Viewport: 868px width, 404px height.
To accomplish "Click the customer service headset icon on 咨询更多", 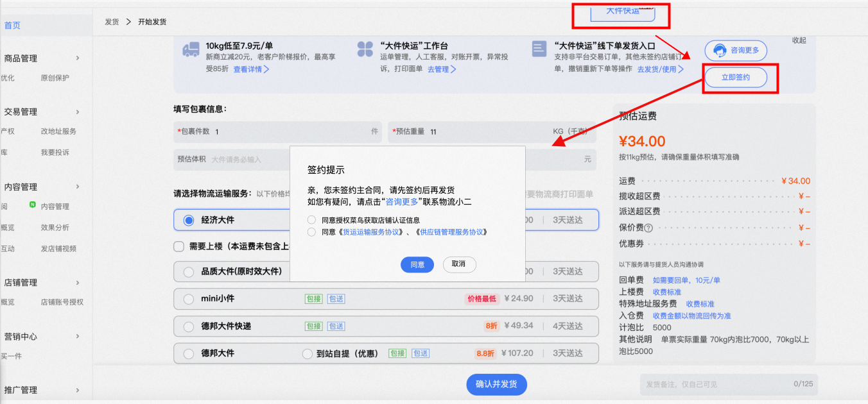I will pos(719,50).
